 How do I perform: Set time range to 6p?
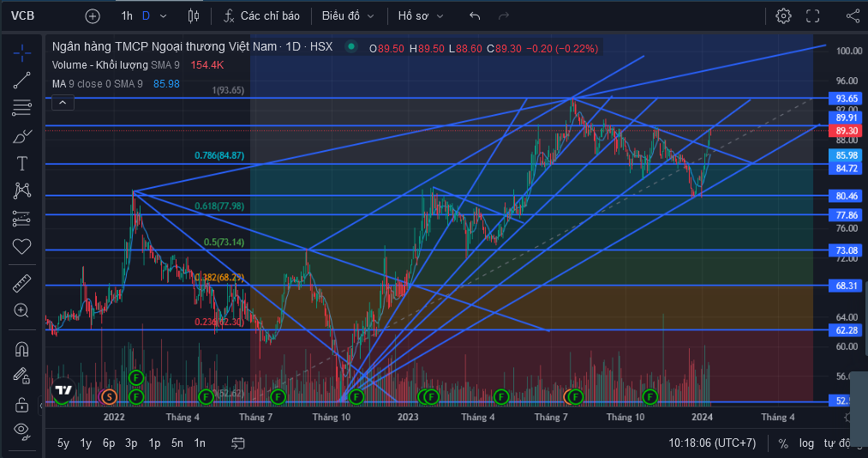pos(109,443)
